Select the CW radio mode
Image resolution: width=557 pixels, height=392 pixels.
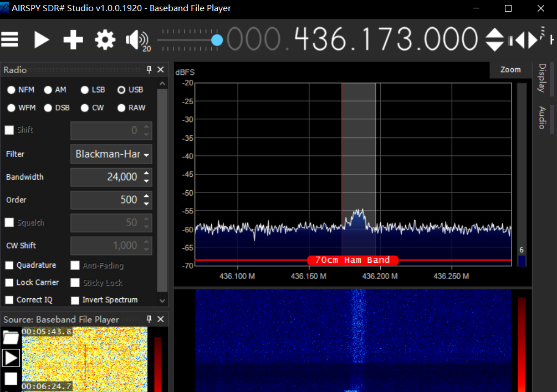tap(85, 108)
